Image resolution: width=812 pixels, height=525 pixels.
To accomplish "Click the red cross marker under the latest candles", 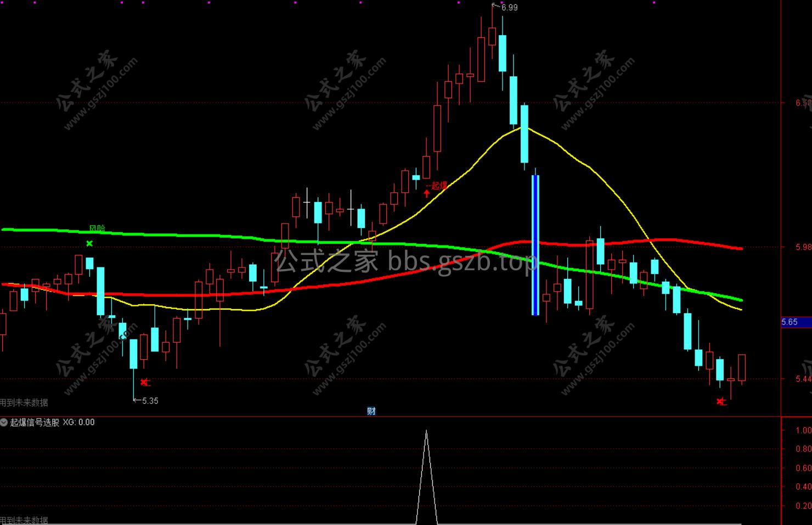I will click(720, 402).
